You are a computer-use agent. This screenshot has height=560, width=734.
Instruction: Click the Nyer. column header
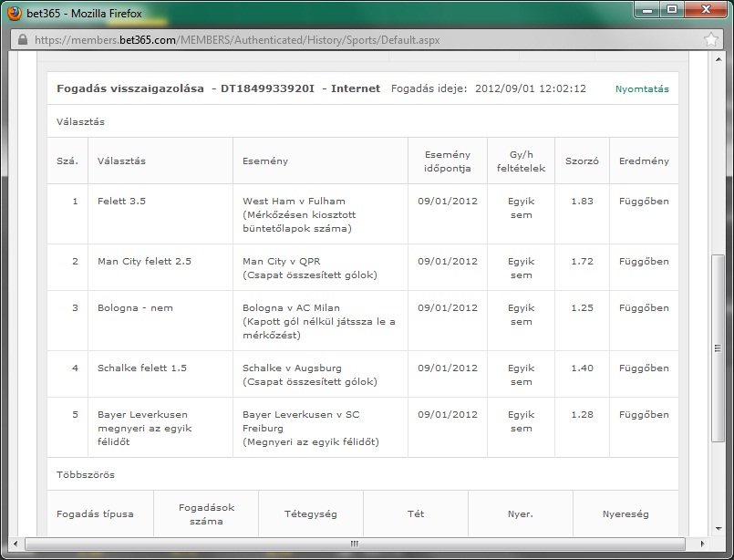click(x=521, y=514)
